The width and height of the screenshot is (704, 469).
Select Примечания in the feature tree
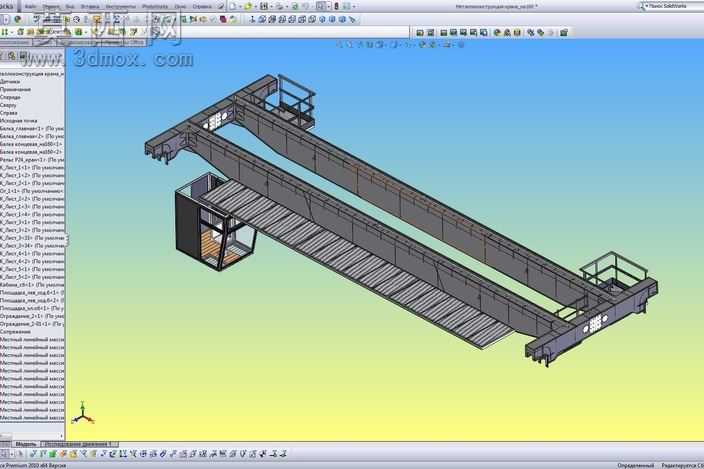(16, 89)
